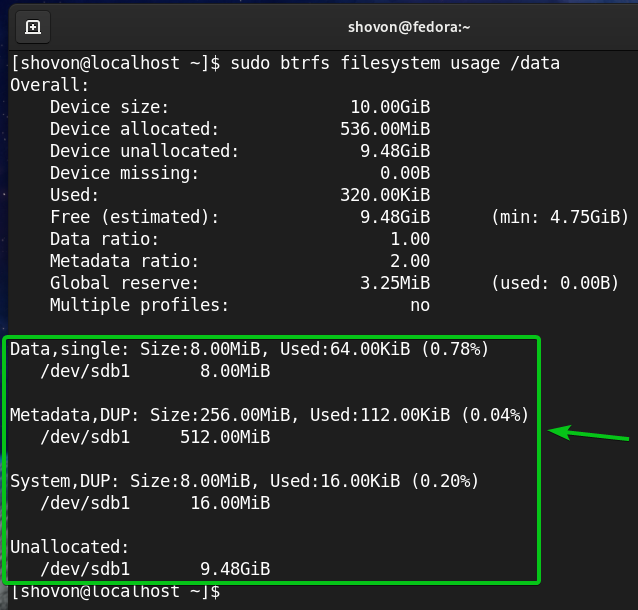Image resolution: width=638 pixels, height=610 pixels.
Task: Click the green arrow annotation
Action: click(590, 435)
